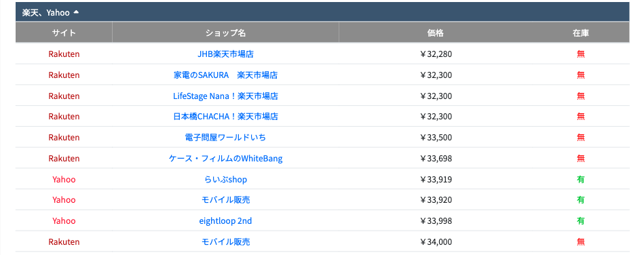Click the サイト column header
This screenshot has height=255, width=644.
[x=64, y=33]
